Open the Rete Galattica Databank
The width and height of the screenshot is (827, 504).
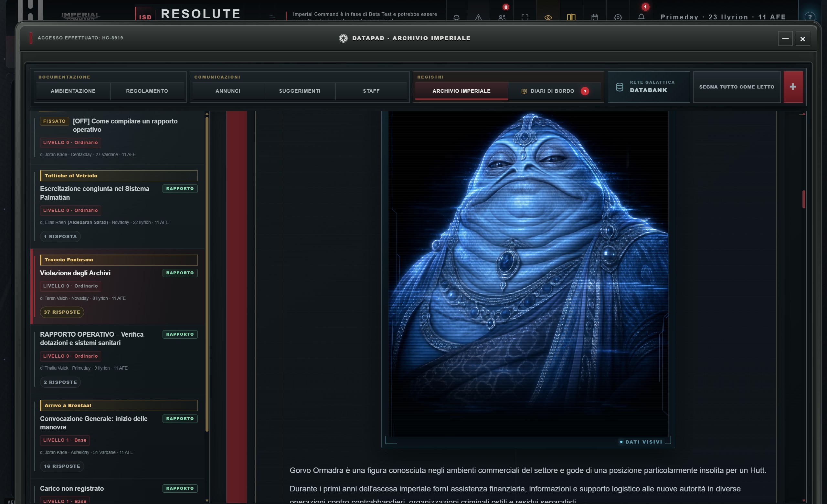click(649, 87)
